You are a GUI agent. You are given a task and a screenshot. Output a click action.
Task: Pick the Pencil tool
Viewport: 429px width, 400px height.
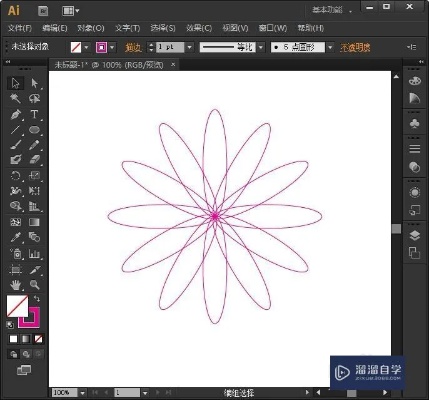[x=34, y=145]
